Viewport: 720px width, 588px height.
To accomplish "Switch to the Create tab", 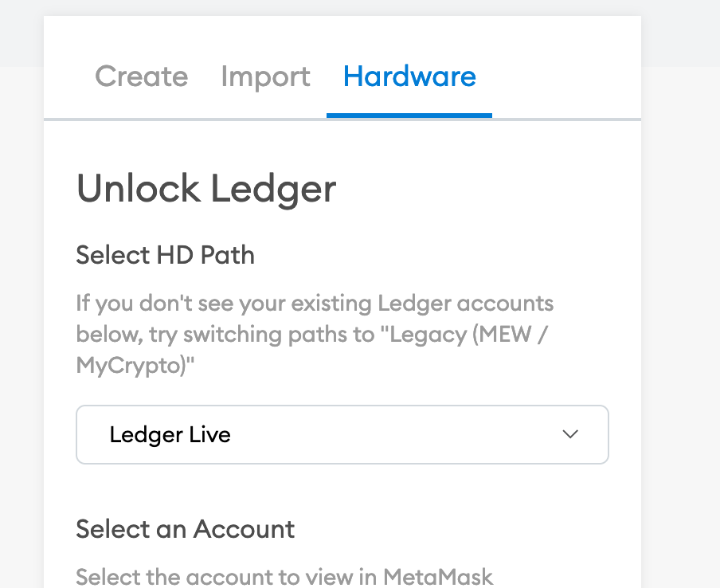I will [141, 76].
